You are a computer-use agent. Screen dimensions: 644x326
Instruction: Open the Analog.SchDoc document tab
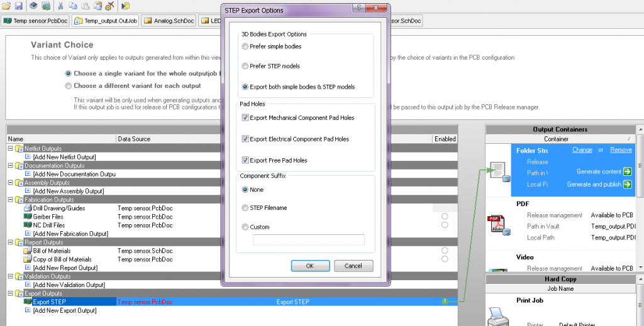[169, 21]
